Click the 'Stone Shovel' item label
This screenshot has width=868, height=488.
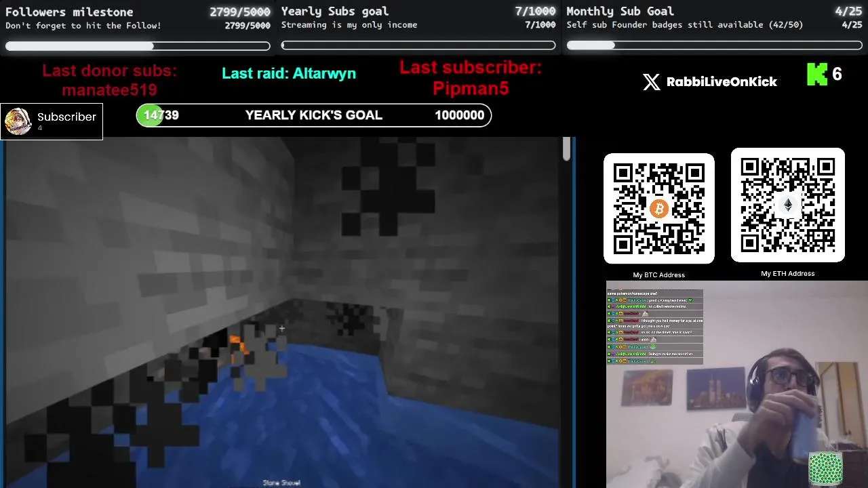coord(281,483)
